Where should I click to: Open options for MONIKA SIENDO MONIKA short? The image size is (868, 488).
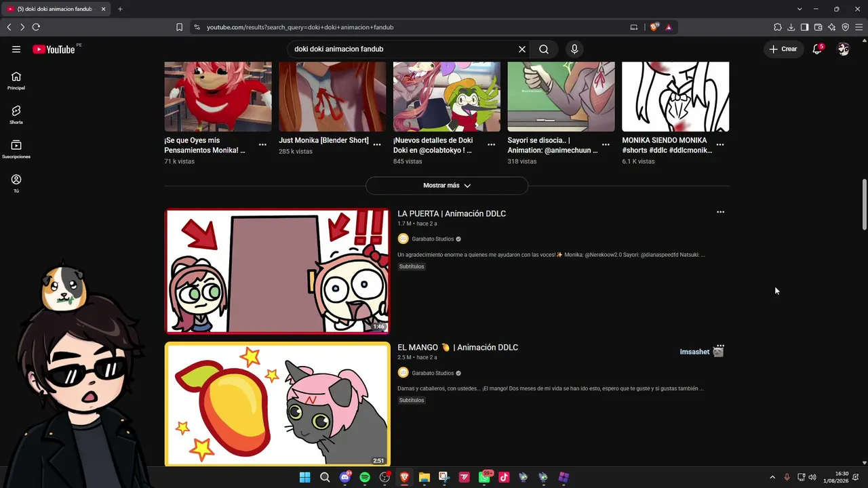coord(720,144)
